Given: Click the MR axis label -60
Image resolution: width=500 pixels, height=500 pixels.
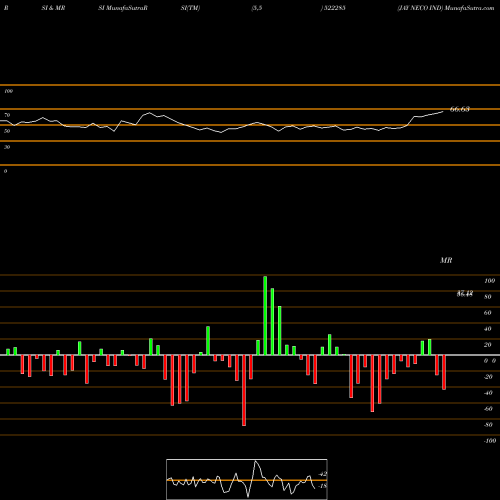Looking at the screenshot, I should pyautogui.click(x=488, y=409).
